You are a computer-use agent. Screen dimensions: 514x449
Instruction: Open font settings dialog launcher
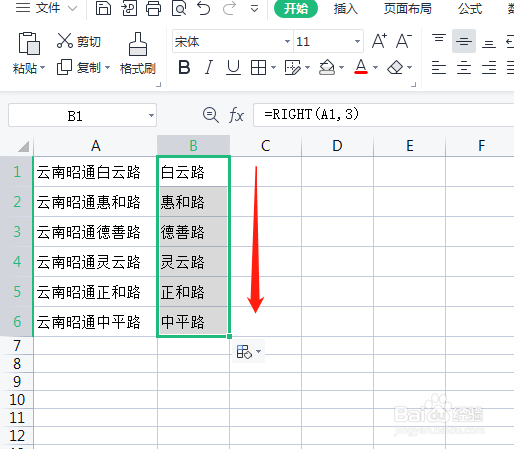(414, 85)
